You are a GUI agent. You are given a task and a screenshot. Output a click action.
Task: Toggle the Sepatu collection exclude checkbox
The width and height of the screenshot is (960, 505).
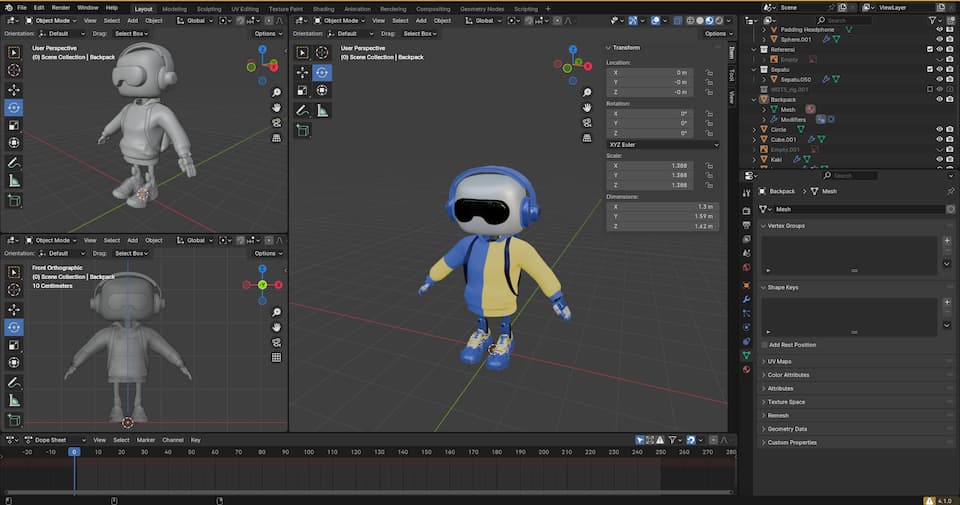click(930, 69)
